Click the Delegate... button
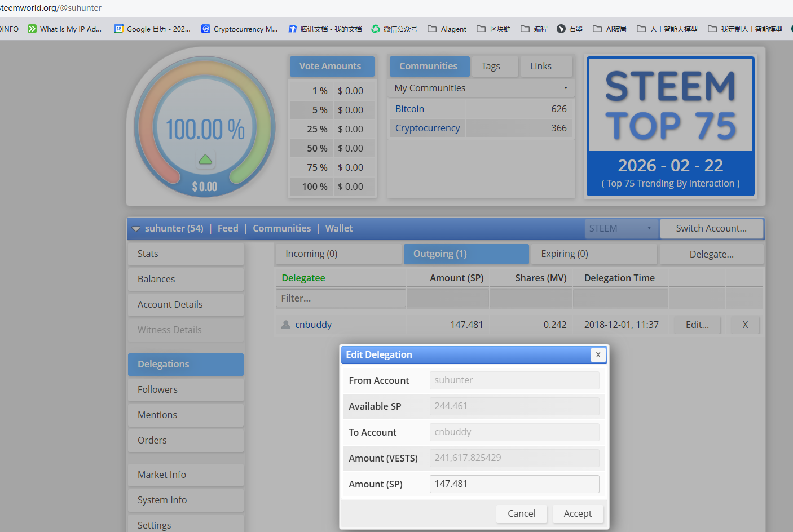The image size is (793, 532). (711, 254)
